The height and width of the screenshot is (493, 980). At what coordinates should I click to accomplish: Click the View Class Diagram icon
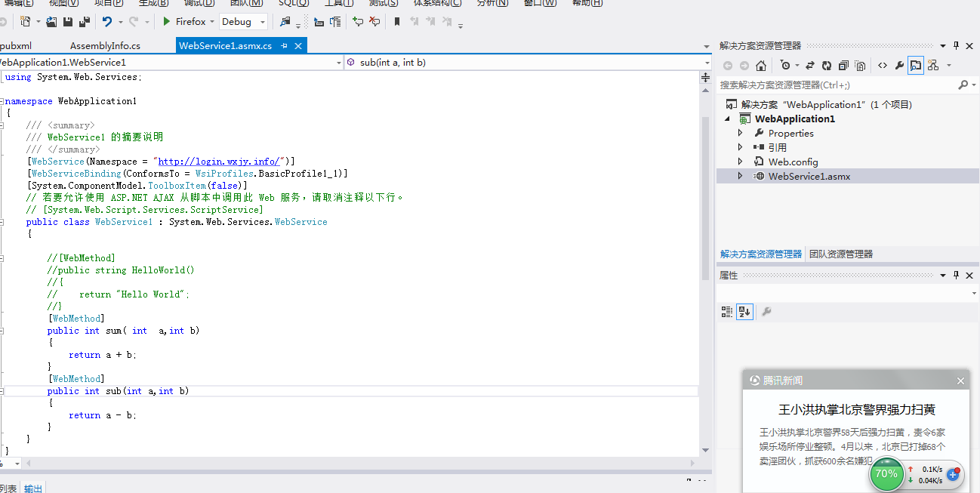tap(933, 66)
